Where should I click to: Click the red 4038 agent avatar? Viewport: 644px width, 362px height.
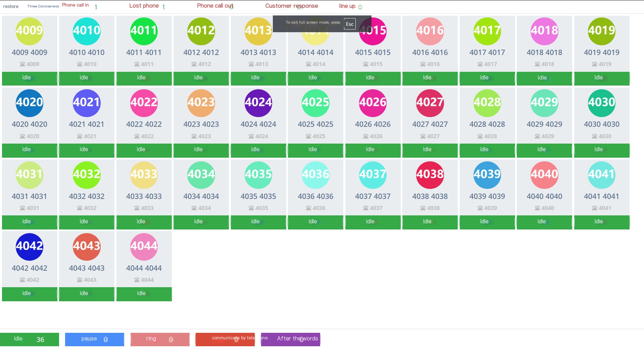(430, 175)
